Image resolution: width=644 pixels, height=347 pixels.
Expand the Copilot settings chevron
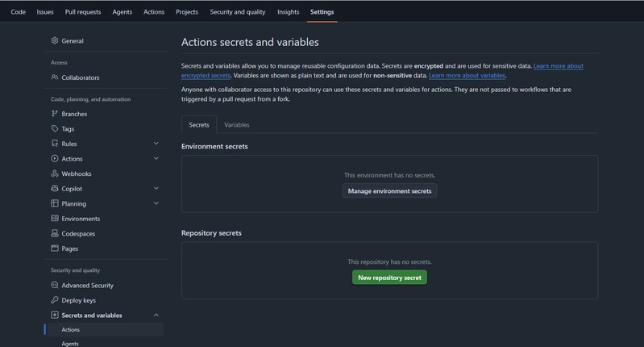156,188
